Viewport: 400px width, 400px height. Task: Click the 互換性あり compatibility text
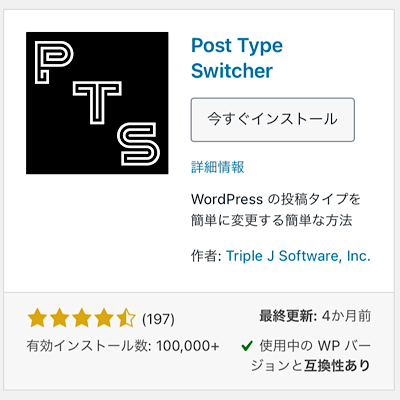[x=337, y=366]
